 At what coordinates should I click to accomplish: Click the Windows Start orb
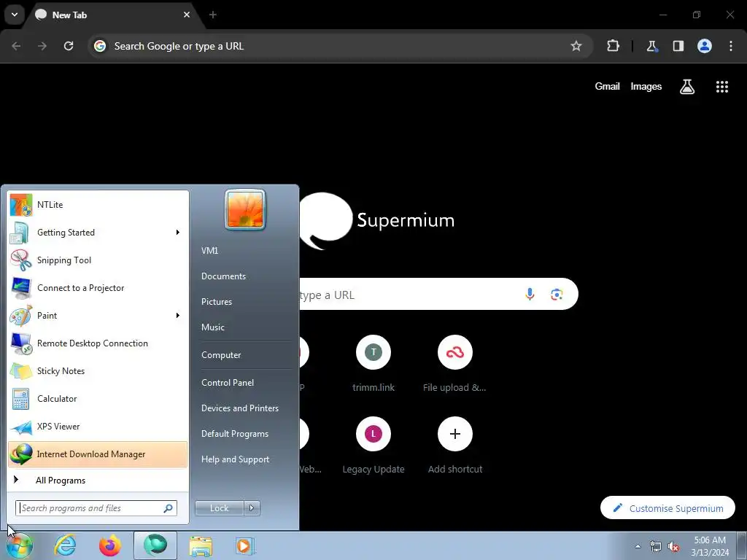point(20,545)
